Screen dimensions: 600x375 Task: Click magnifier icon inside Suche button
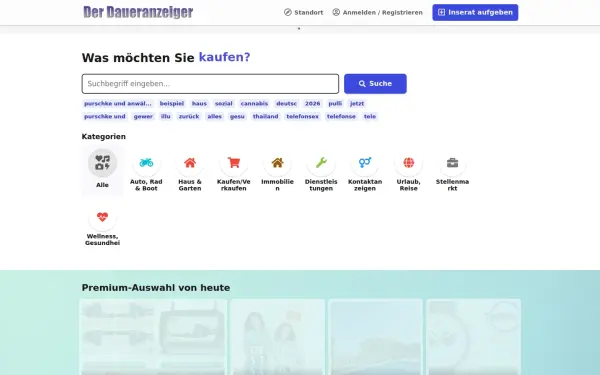pyautogui.click(x=362, y=84)
